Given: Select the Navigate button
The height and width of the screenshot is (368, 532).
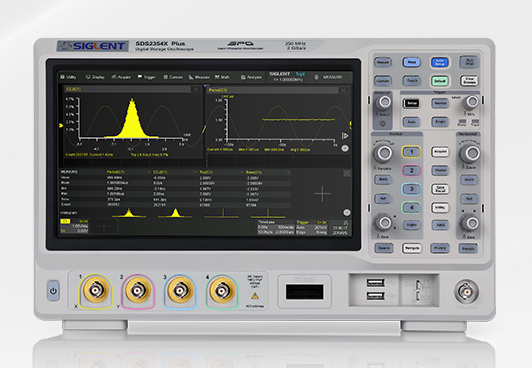Looking at the screenshot, I should point(412,248).
